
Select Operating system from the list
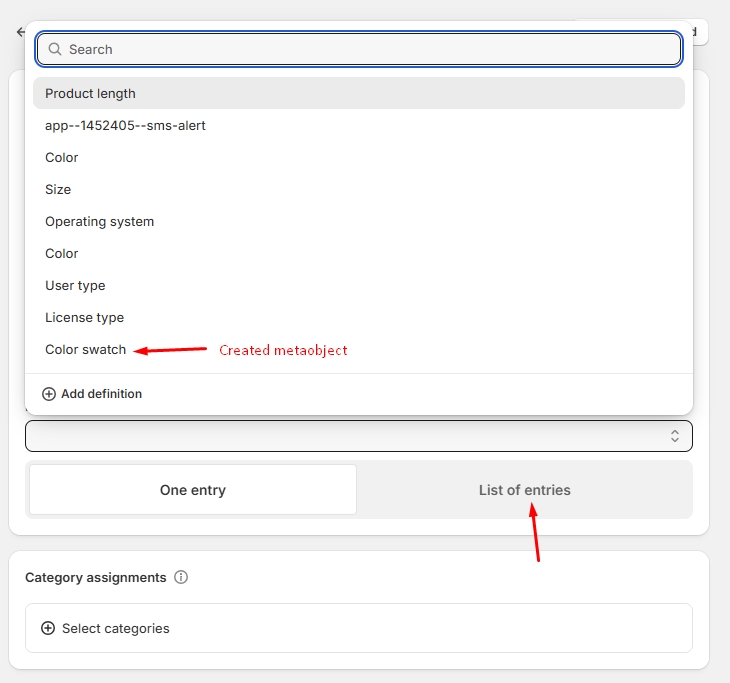point(99,221)
